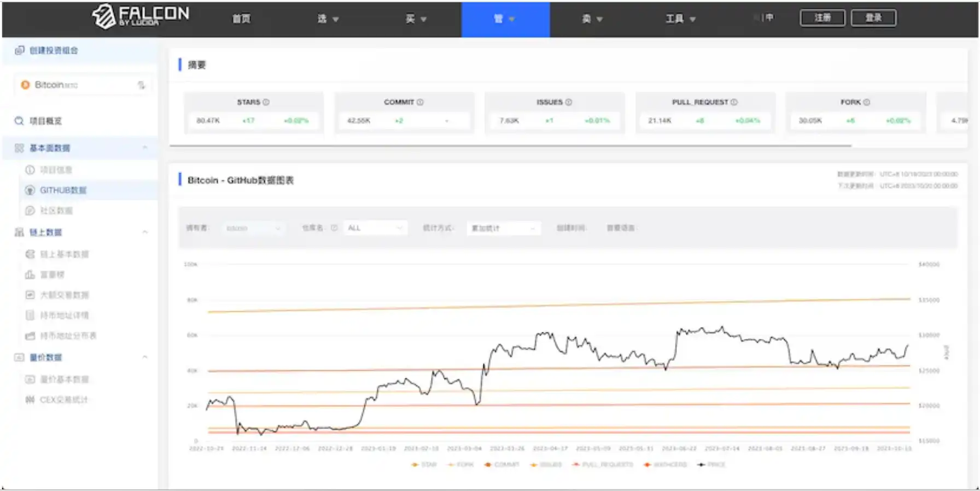Click the info icon beside ISSUES
Screen dimensions: 980x491
[x=569, y=102]
